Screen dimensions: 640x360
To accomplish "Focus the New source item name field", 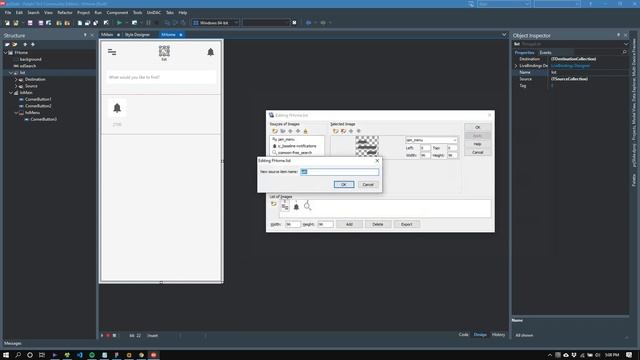I will coord(340,172).
